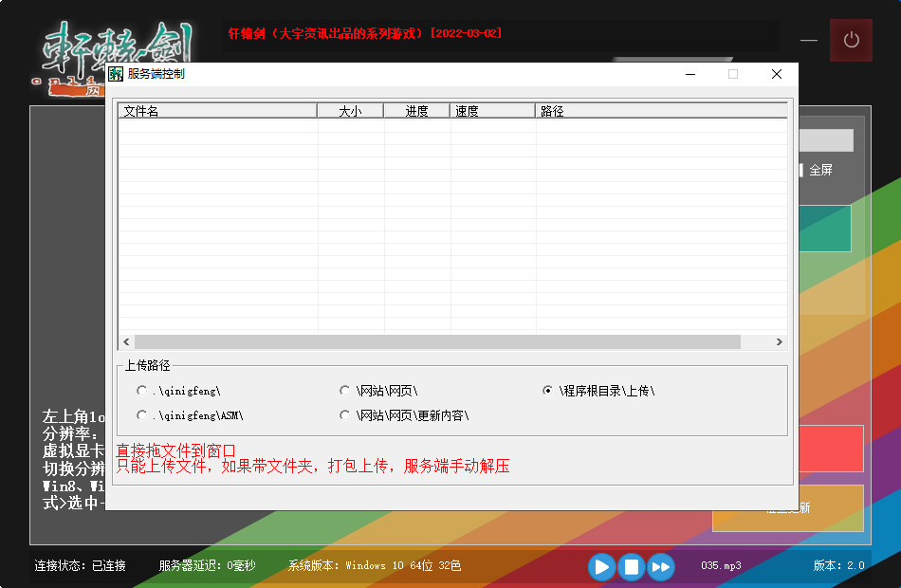This screenshot has height=588, width=901.
Task: Click the horizontal scrollbar thumb of file list
Action: 437,342
